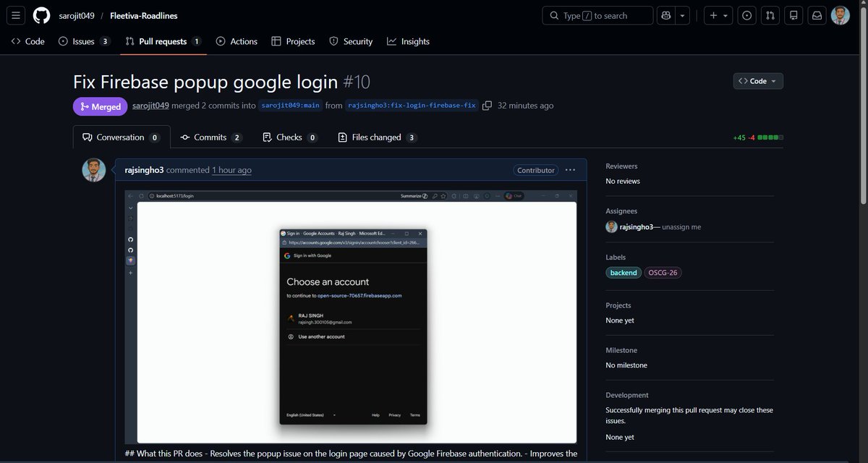
Task: Open rajsingho3:fix-login-firebase-fix branch link
Action: (412, 106)
